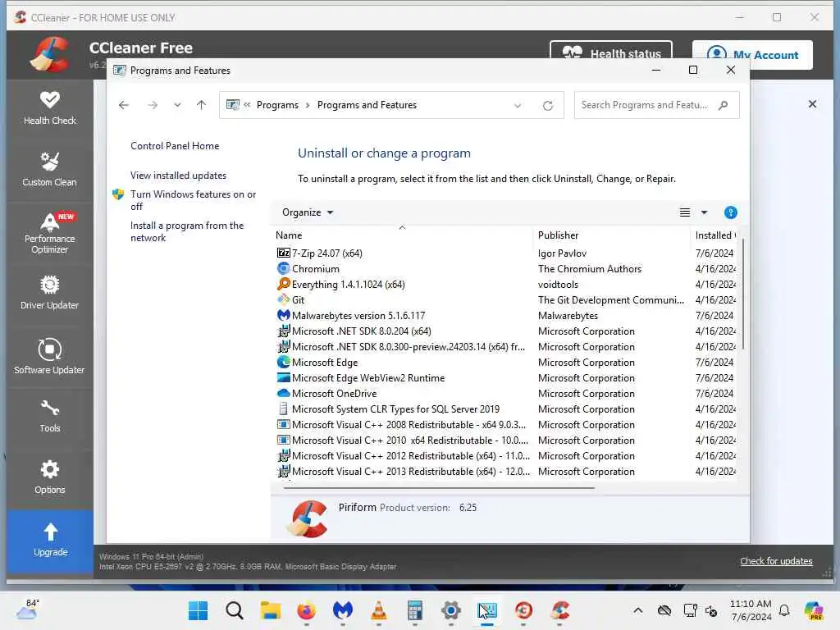Sort the list by the Publisher column
Image resolution: width=840 pixels, height=630 pixels.
point(611,235)
